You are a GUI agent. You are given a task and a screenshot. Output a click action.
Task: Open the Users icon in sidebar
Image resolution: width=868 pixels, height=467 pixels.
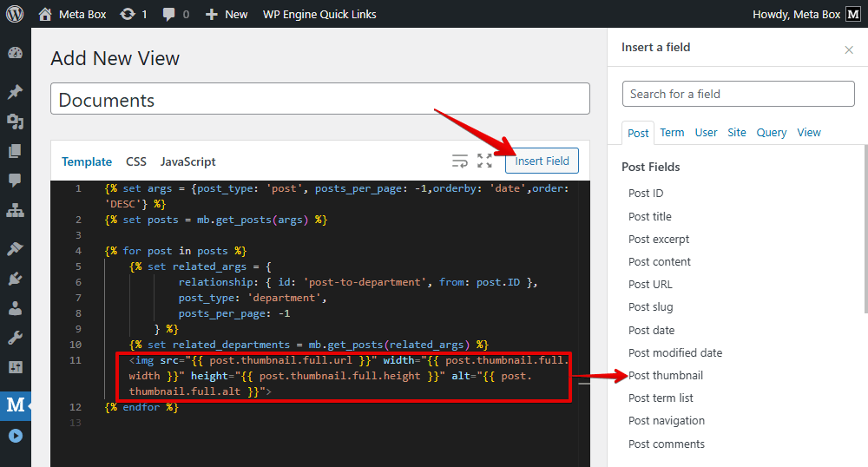[x=15, y=308]
